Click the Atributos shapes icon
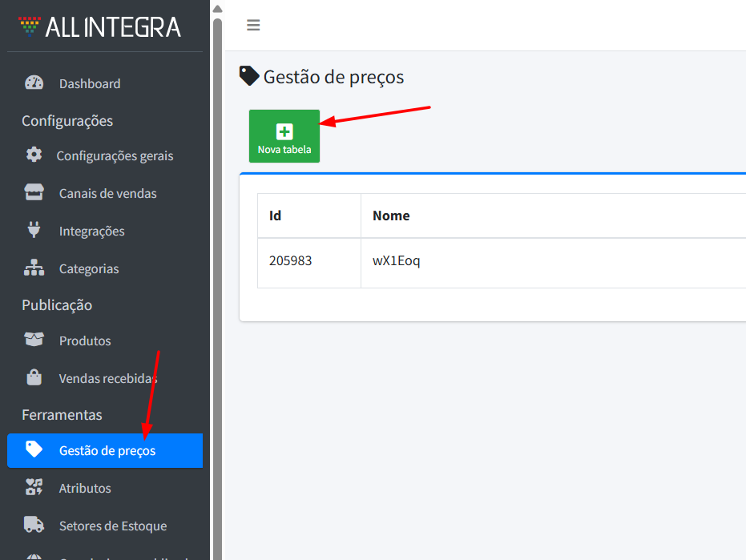This screenshot has width=746, height=560. (x=34, y=488)
